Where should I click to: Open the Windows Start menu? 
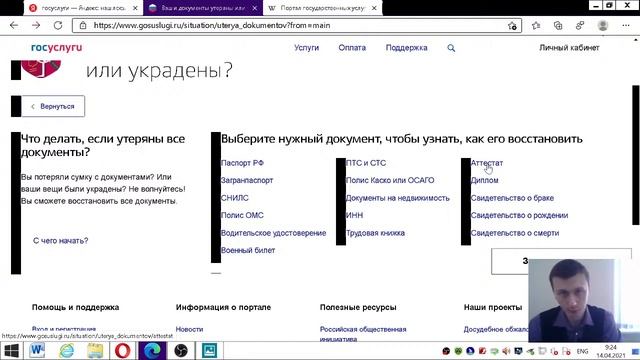tap(11, 351)
